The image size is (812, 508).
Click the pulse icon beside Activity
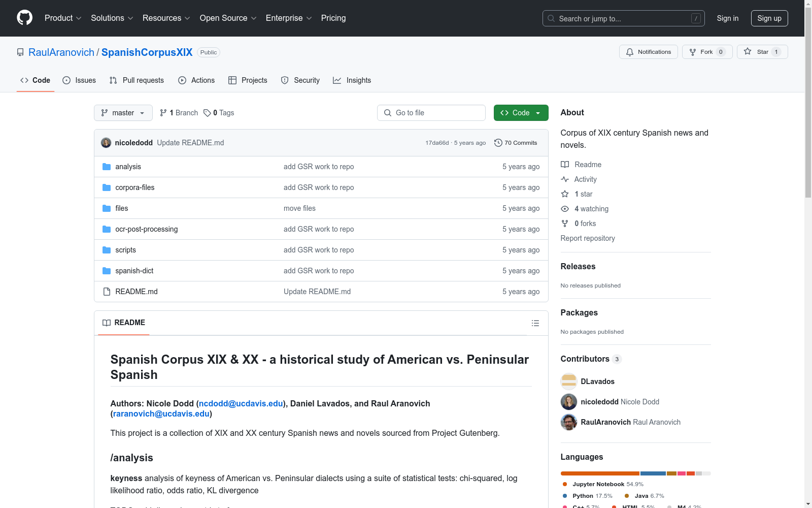(x=565, y=179)
